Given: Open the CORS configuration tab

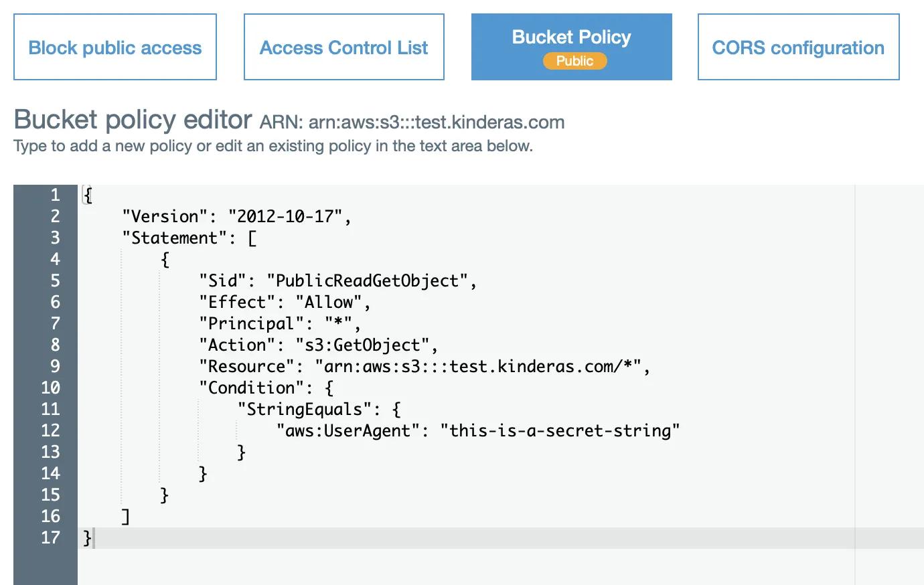Looking at the screenshot, I should pyautogui.click(x=797, y=48).
